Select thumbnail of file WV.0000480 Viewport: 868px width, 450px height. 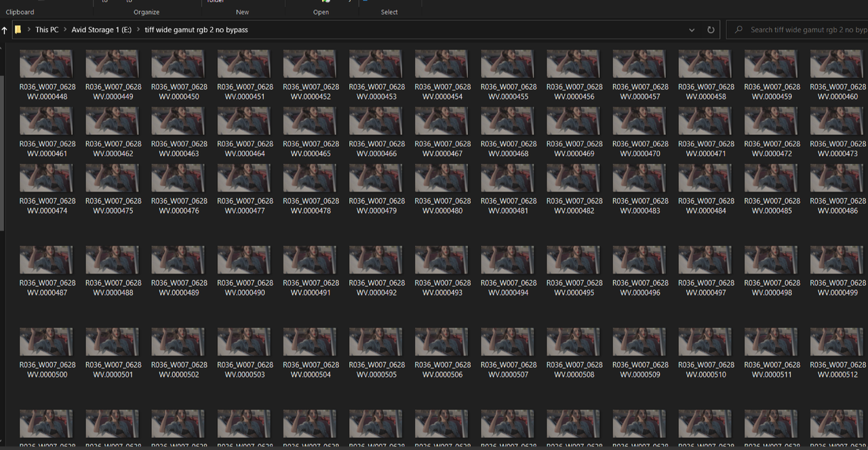point(442,178)
